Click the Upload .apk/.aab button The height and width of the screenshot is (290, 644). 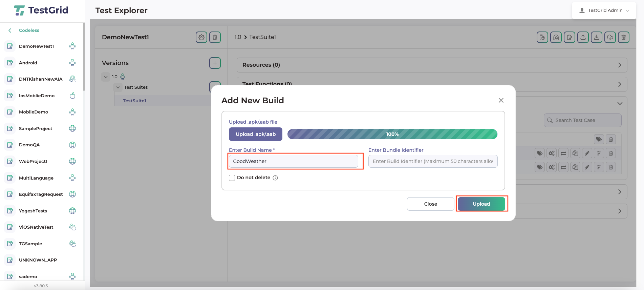tap(256, 134)
